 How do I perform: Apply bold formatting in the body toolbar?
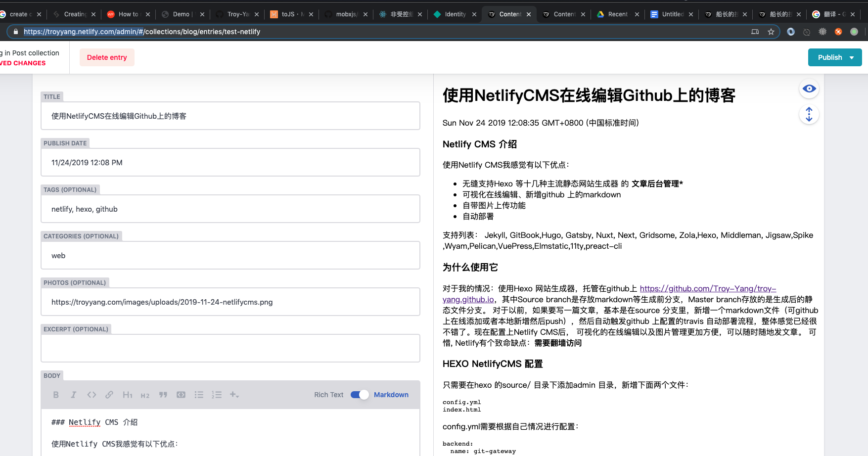56,395
